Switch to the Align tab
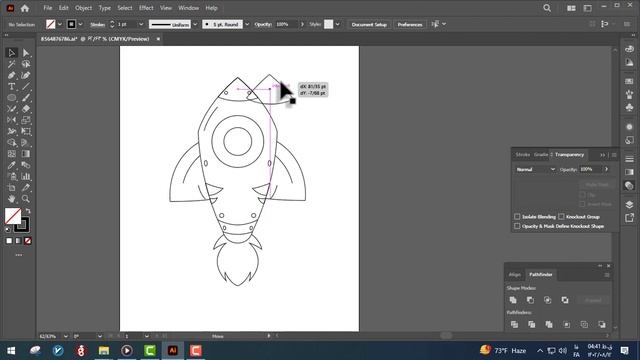This screenshot has height=360, width=640. point(515,275)
